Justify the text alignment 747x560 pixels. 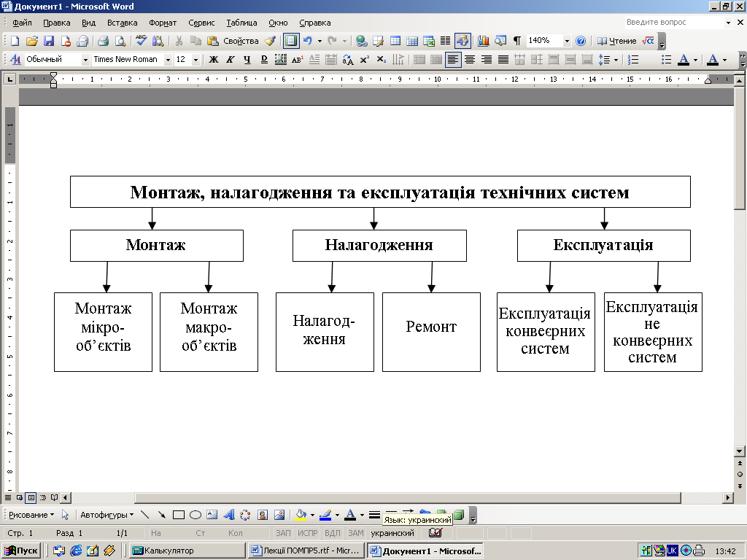[503, 60]
